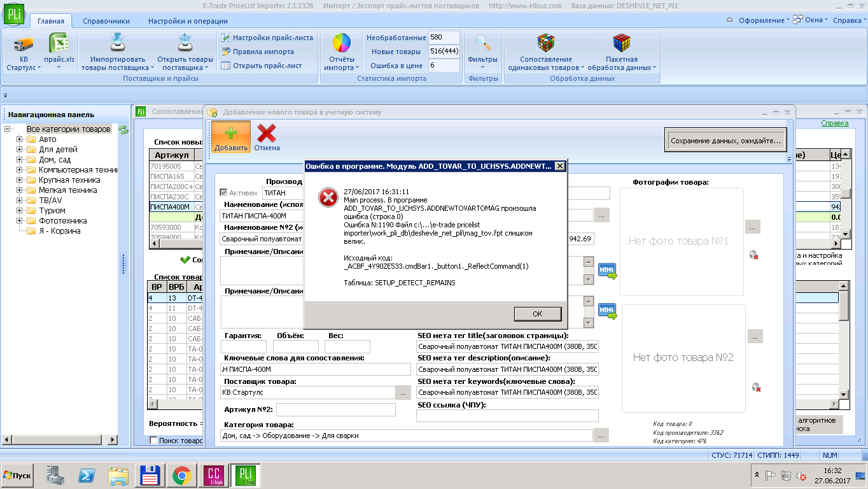Open Настройки прайс-листа

coord(267,38)
